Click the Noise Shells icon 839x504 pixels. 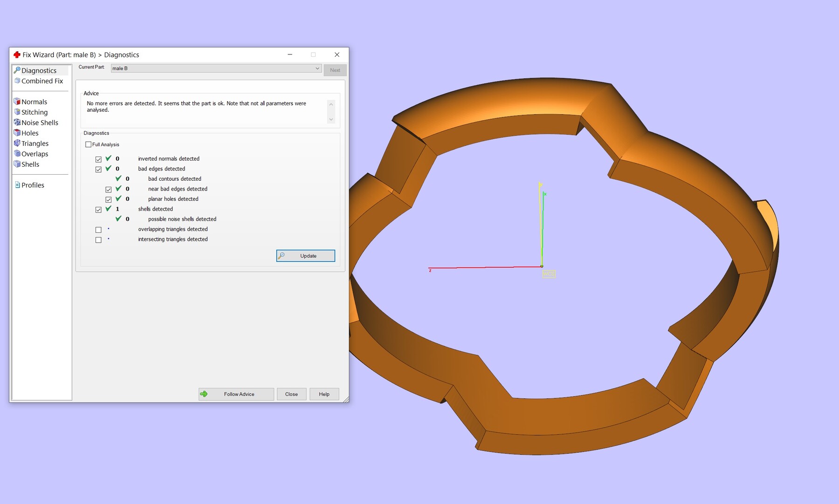tap(17, 123)
